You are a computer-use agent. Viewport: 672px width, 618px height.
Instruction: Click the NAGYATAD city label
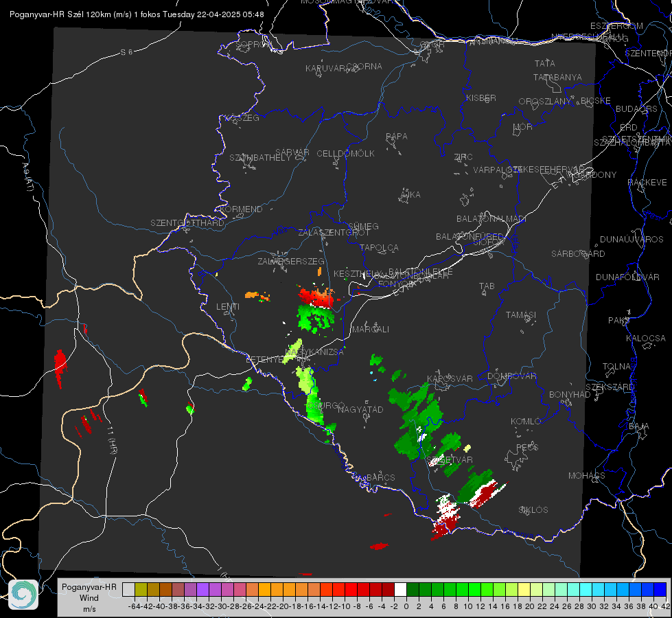tap(360, 409)
